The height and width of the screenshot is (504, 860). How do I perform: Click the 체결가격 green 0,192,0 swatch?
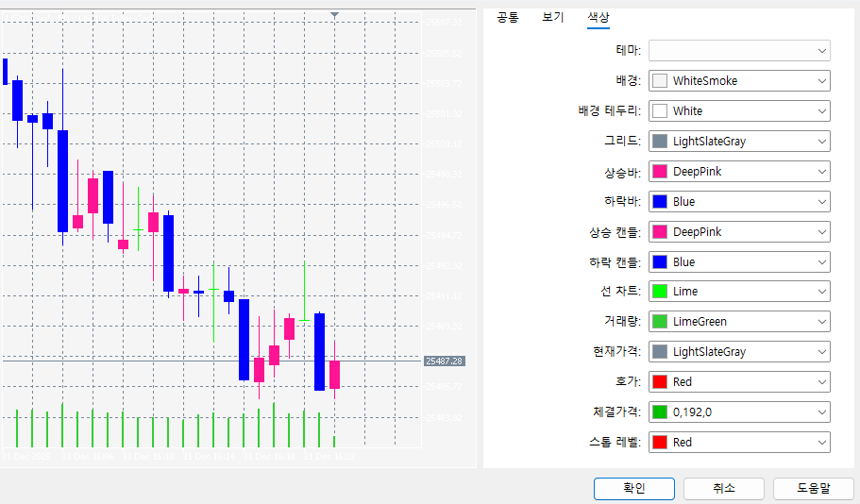pos(660,412)
